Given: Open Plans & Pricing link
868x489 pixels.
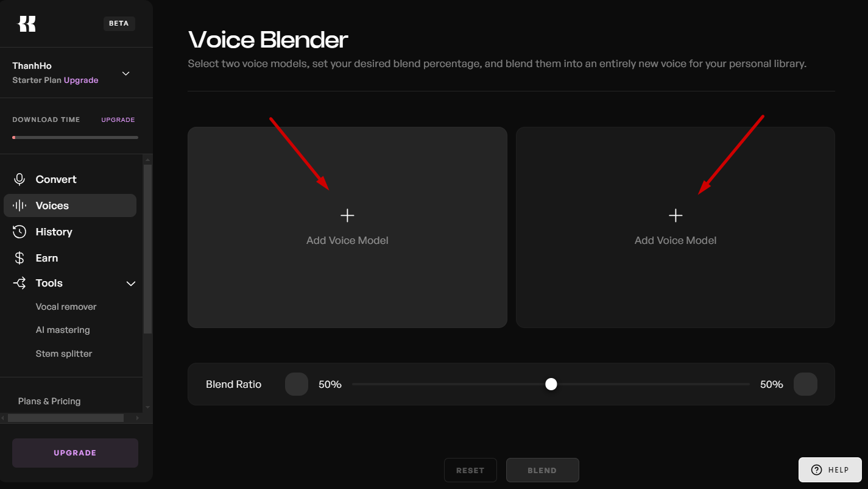Looking at the screenshot, I should [x=49, y=401].
